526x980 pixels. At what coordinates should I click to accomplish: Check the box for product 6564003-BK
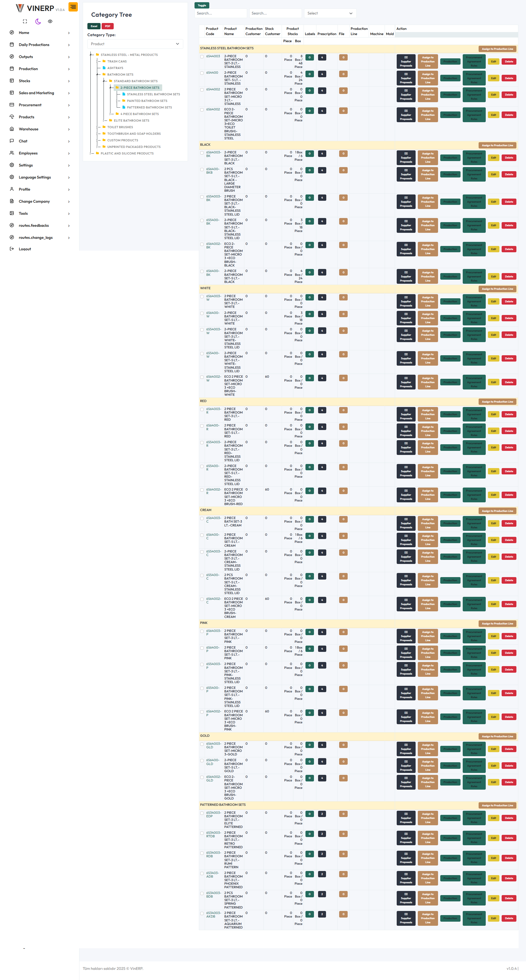tap(202, 153)
